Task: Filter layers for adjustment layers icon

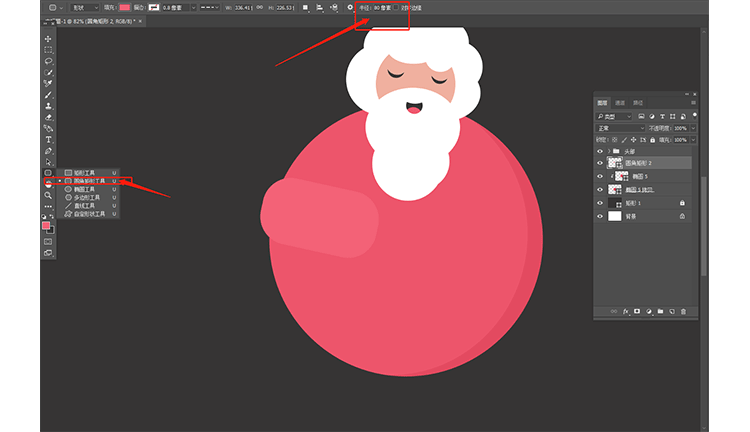Action: 651,116
